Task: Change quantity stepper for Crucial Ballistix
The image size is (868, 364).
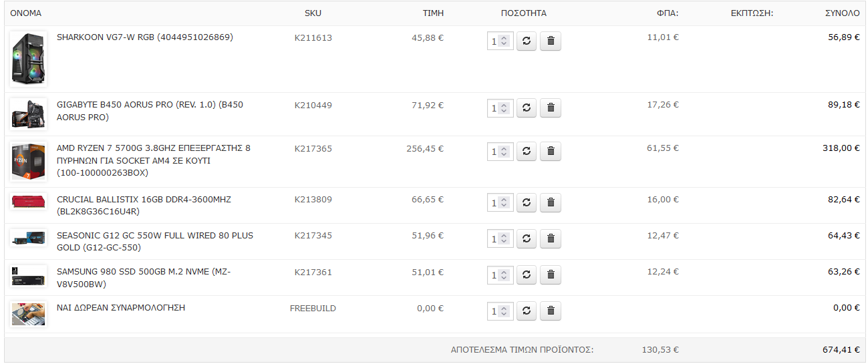Action: pyautogui.click(x=504, y=203)
